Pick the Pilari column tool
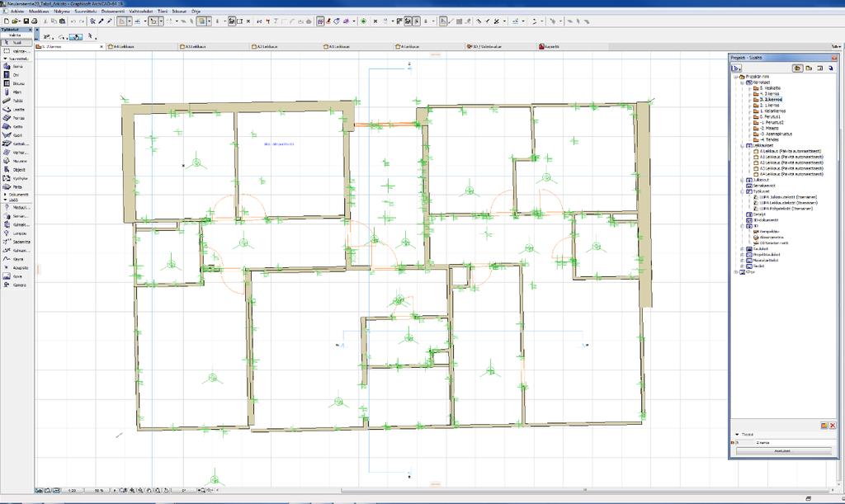Screen dimensions: 845x504 [17, 92]
